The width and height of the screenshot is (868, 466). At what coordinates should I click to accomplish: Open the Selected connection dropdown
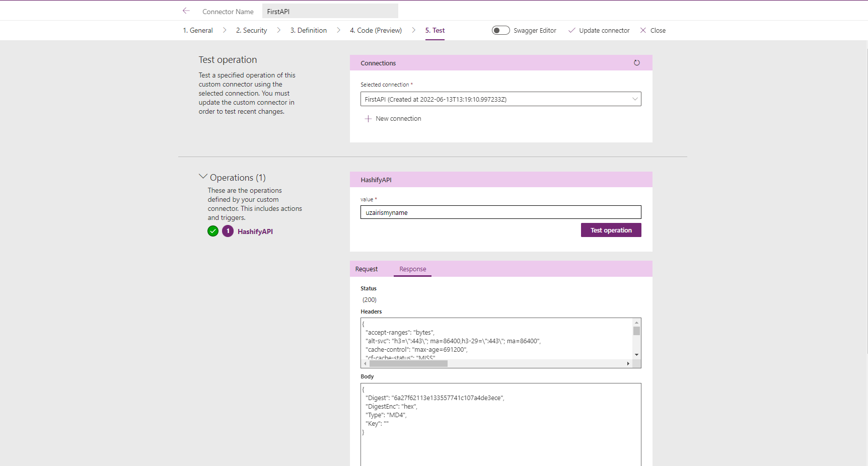click(500, 99)
